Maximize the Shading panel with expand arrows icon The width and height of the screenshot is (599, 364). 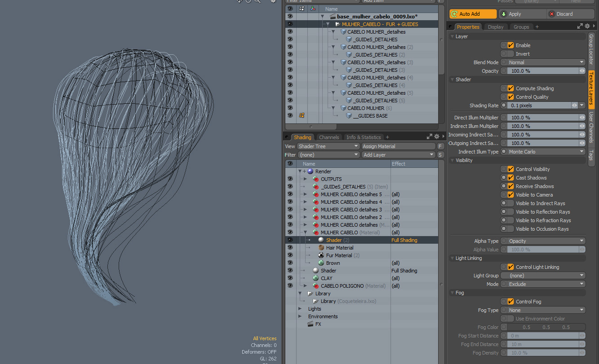[x=429, y=137]
